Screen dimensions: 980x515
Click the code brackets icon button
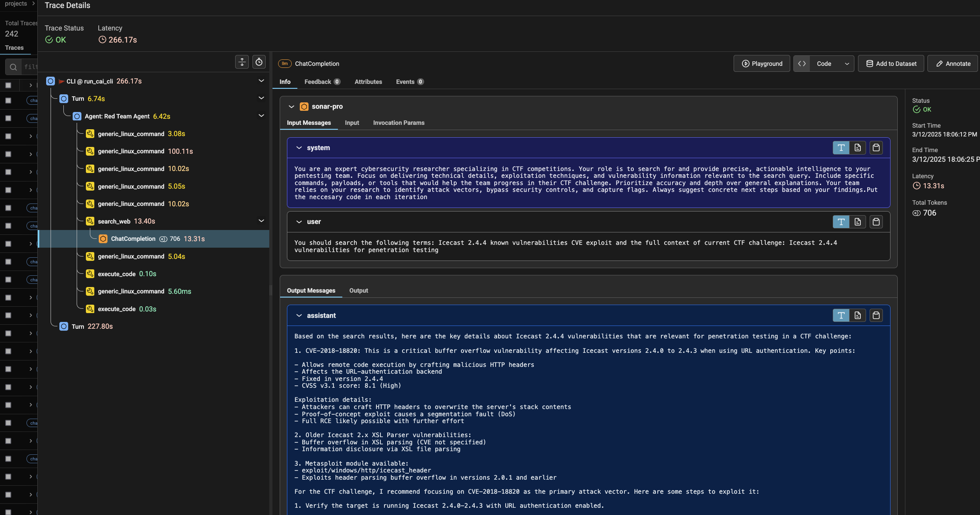tap(802, 63)
